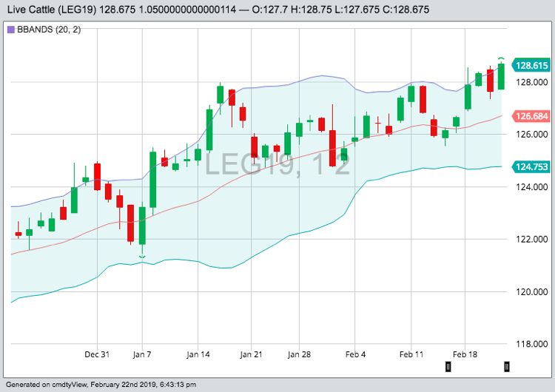Click the tall green candle at Jan 7
This screenshot has width=555, height=392.
tap(153, 179)
